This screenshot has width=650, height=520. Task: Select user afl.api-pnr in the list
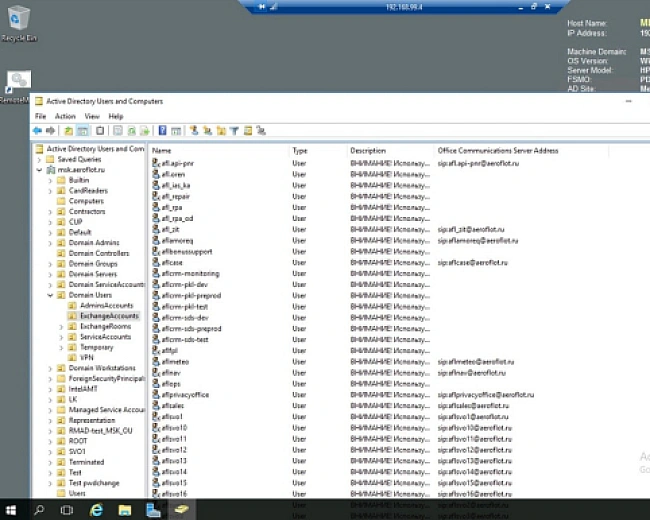pos(177,163)
